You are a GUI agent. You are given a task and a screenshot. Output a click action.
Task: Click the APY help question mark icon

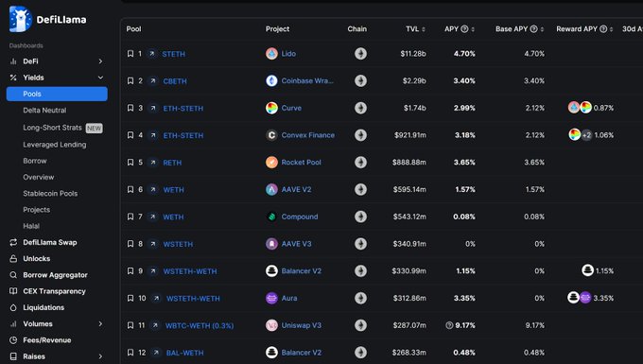pos(464,28)
